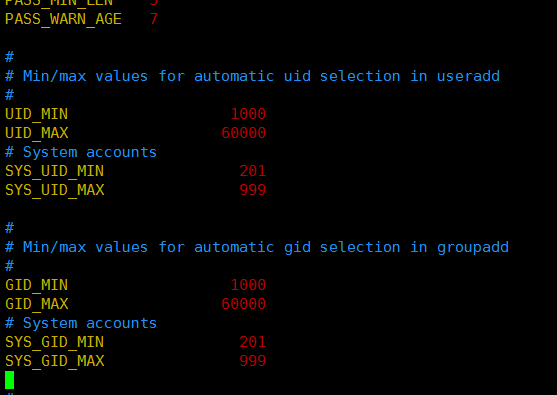The height and width of the screenshot is (395, 557).
Task: Click the System accounts comment above SYS_UID_MIN
Action: [81, 152]
